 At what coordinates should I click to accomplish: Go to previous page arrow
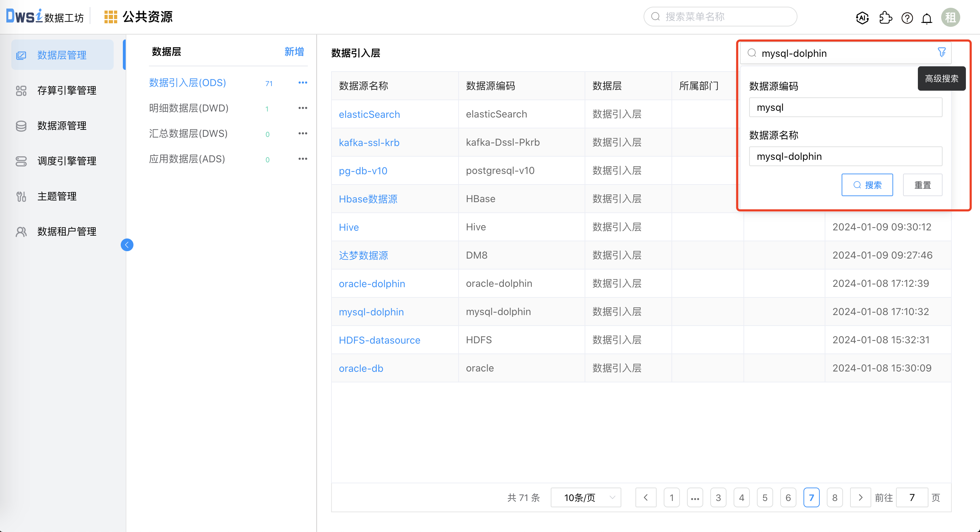[646, 497]
